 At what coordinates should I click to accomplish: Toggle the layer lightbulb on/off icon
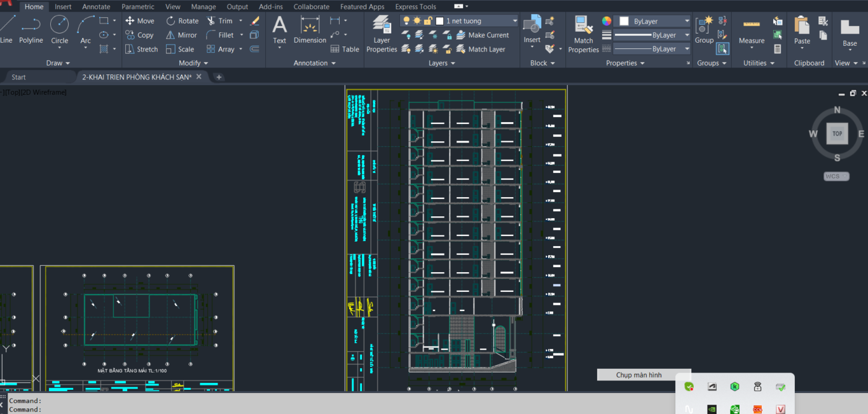pyautogui.click(x=406, y=21)
